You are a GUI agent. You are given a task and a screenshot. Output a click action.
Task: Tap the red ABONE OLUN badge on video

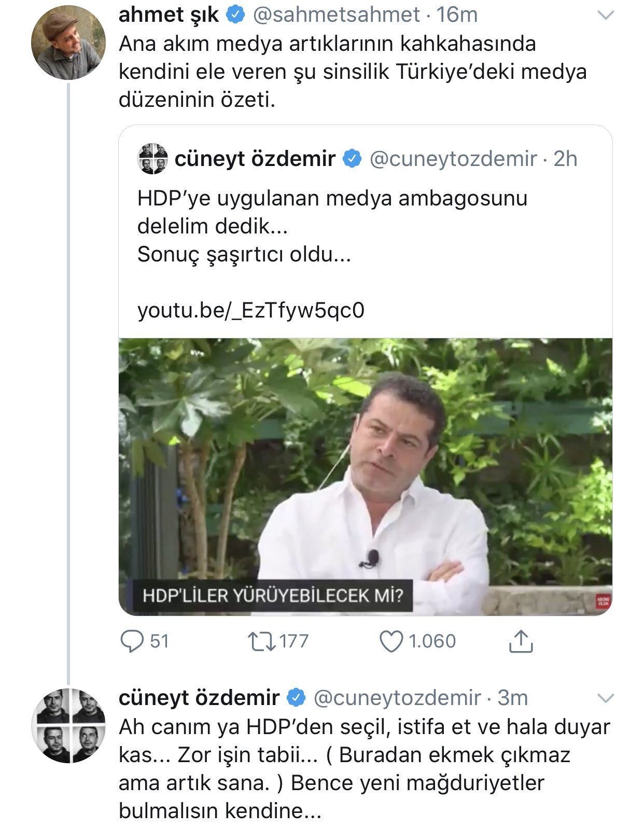click(604, 602)
